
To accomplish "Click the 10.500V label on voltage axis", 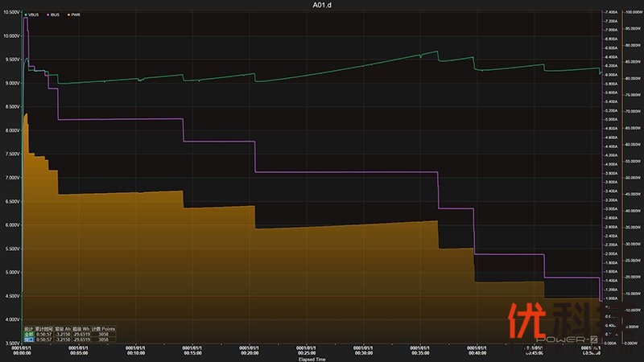I will pyautogui.click(x=10, y=12).
